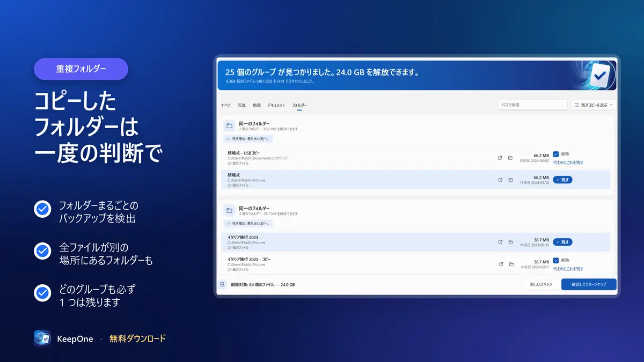Open 結婚式 - USBコピー with the open-external icon
The image size is (644, 362).
point(500,158)
